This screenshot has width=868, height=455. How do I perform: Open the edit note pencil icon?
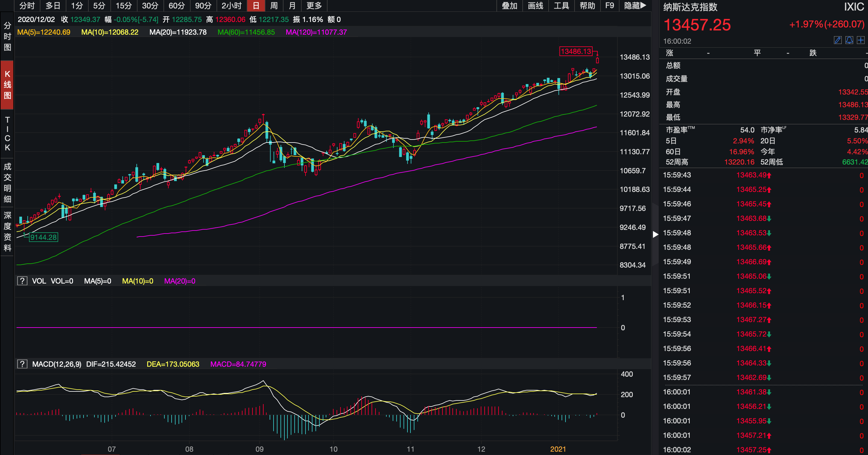838,40
